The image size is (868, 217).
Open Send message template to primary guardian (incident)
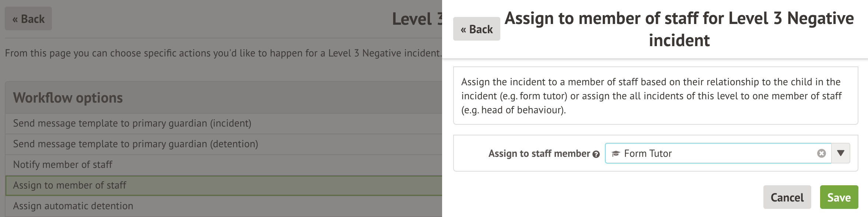pyautogui.click(x=132, y=123)
